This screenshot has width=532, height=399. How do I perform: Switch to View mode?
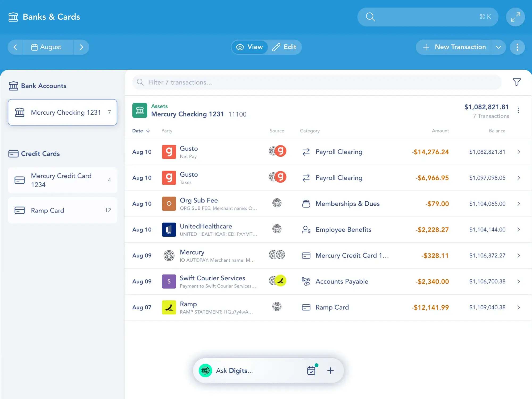[250, 47]
